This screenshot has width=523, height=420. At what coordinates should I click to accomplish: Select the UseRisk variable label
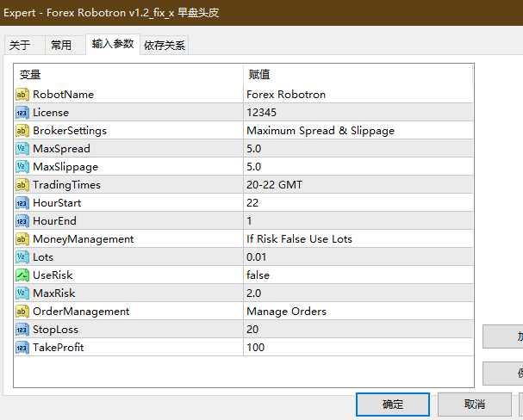click(53, 275)
